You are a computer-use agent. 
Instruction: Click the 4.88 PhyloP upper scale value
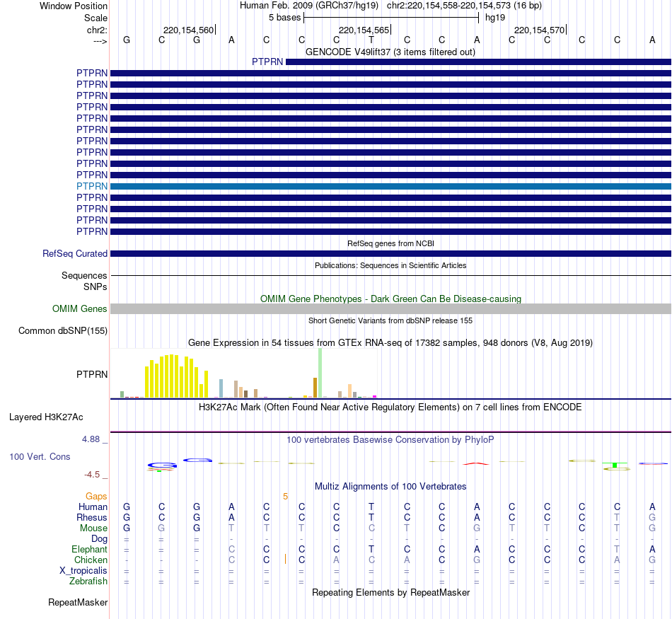pos(91,439)
